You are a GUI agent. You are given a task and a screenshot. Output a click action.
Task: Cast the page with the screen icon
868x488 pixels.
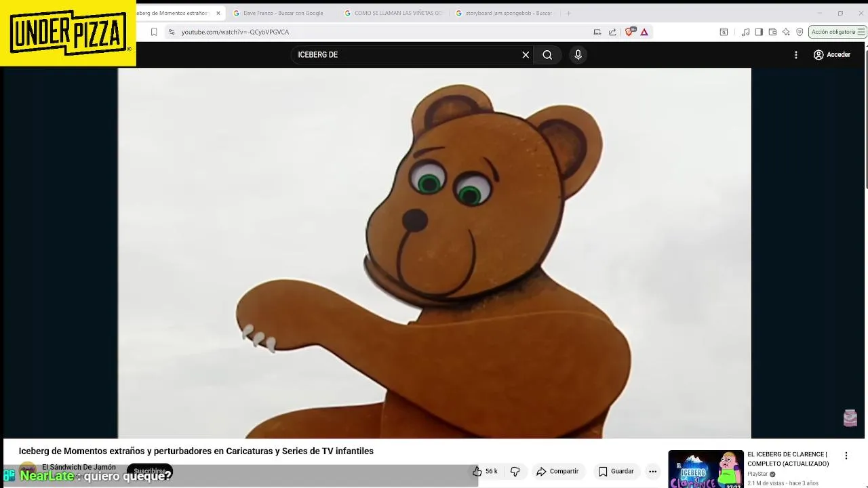[x=597, y=32]
